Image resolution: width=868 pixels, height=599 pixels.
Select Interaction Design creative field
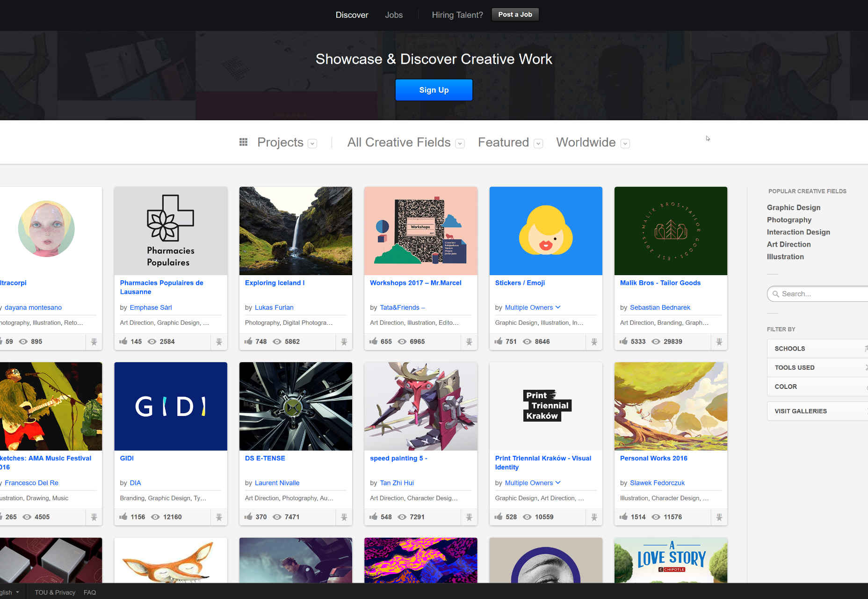point(798,232)
